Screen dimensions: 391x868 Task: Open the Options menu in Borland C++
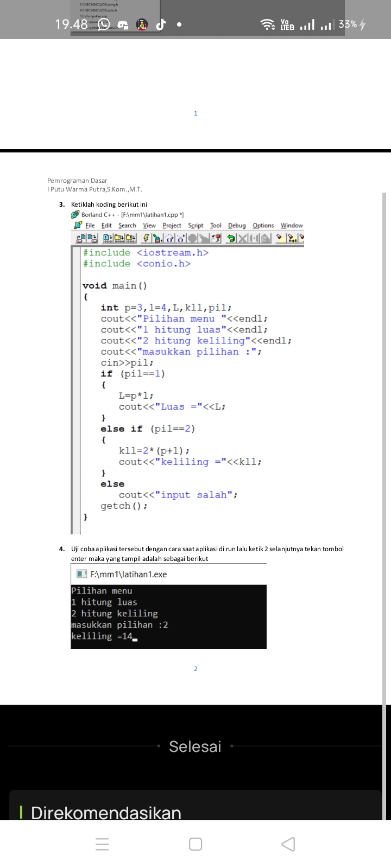[x=263, y=226]
